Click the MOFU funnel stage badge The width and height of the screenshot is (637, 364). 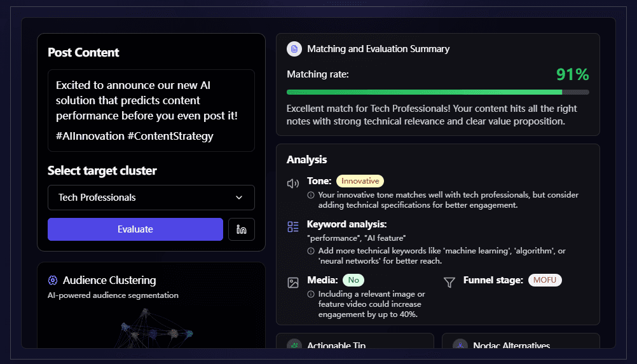point(545,280)
